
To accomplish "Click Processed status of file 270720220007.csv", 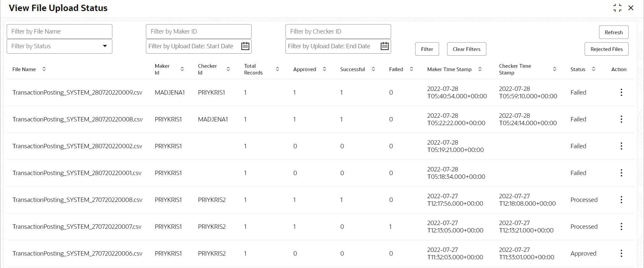I will (x=584, y=227).
